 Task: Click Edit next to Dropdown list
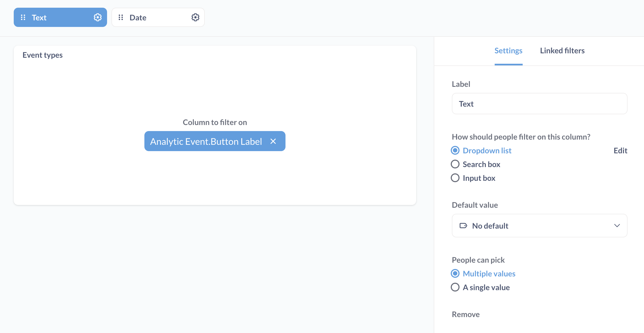(620, 150)
